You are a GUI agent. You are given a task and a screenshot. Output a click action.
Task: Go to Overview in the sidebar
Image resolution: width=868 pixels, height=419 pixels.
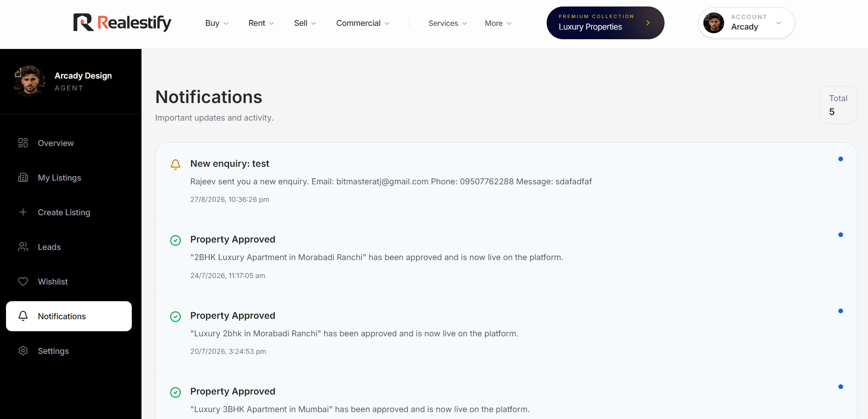(69, 143)
